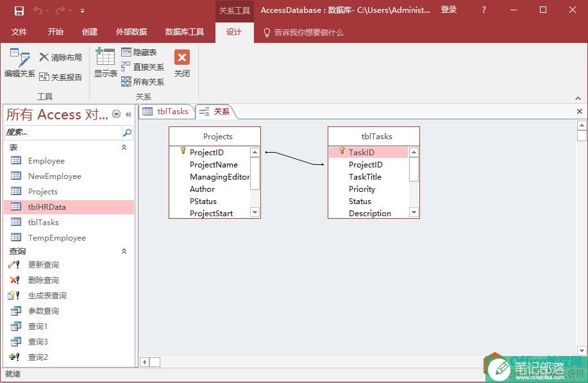Select tblTasks table in navigation pane
This screenshot has height=383, width=588.
[x=69, y=223]
